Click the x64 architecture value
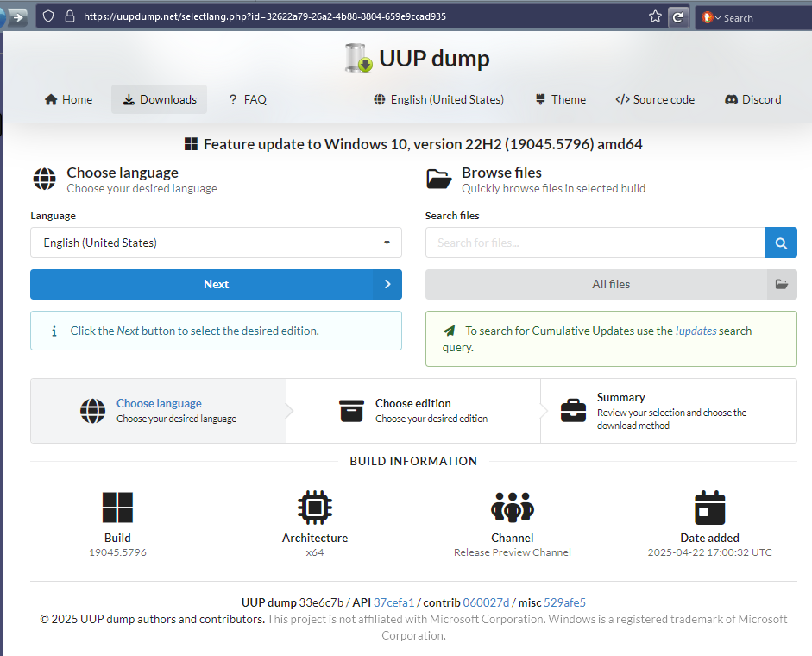Screen dimensions: 812x656 tap(315, 552)
